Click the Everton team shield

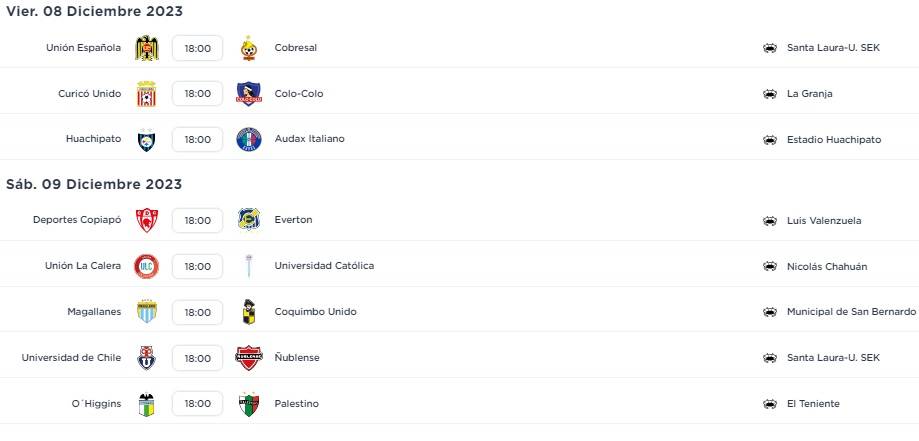coord(248,220)
